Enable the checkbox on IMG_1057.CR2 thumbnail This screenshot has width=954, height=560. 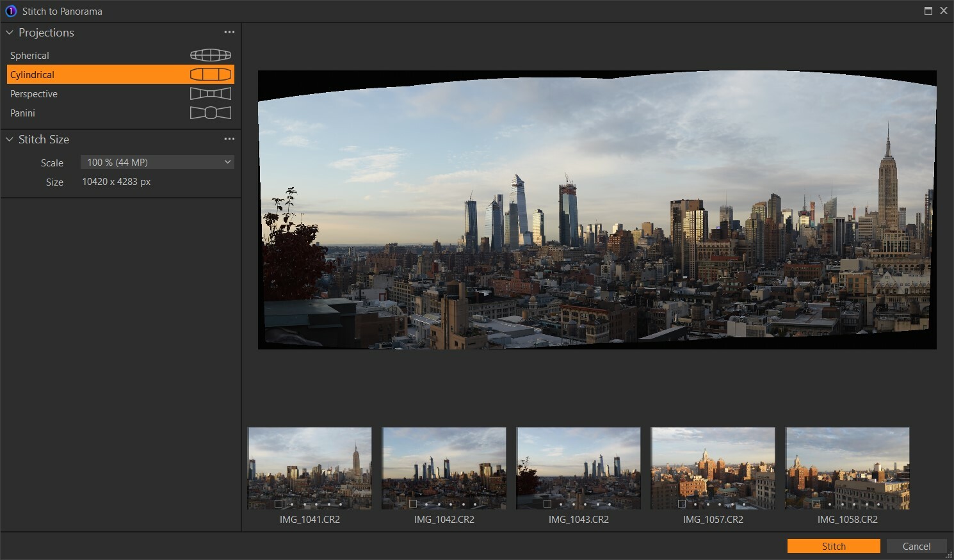pos(682,504)
